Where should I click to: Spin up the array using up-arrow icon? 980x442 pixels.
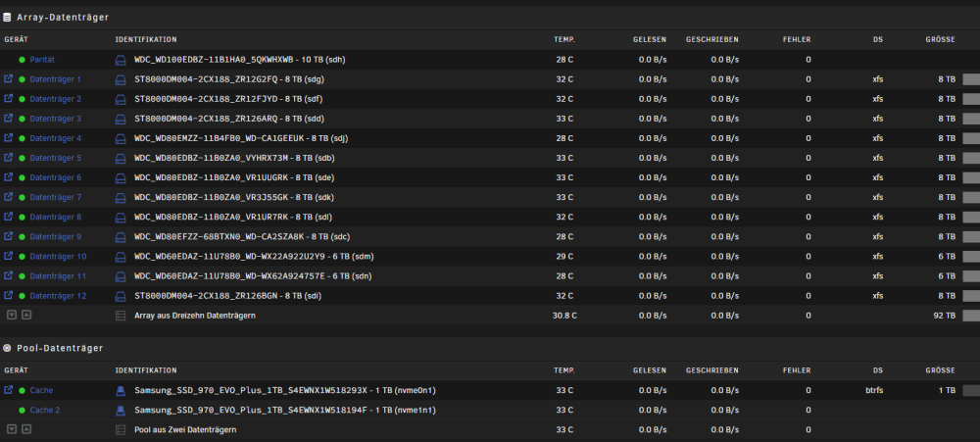(26, 316)
